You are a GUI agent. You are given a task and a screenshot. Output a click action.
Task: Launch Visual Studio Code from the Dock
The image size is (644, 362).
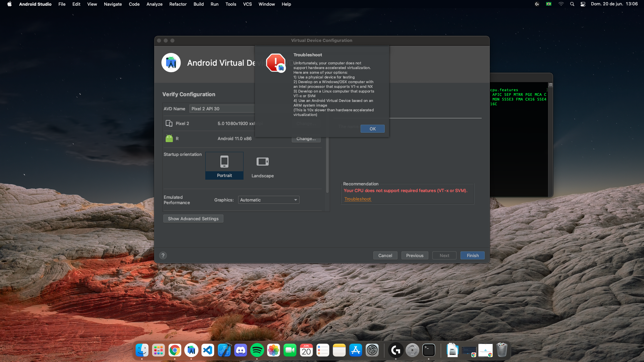pyautogui.click(x=208, y=350)
